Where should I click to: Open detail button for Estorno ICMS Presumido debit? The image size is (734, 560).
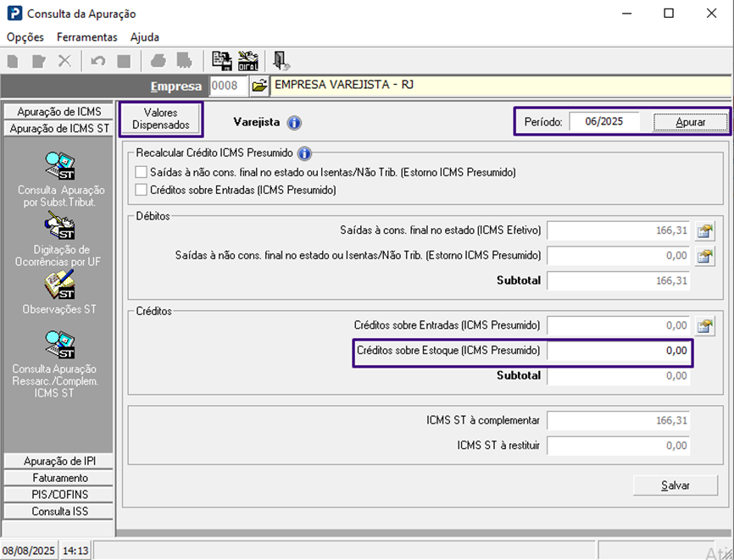704,256
